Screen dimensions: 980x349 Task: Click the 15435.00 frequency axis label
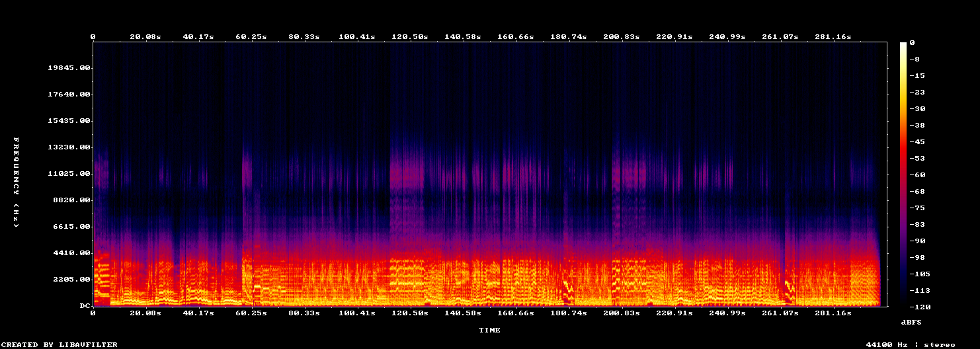coord(69,121)
